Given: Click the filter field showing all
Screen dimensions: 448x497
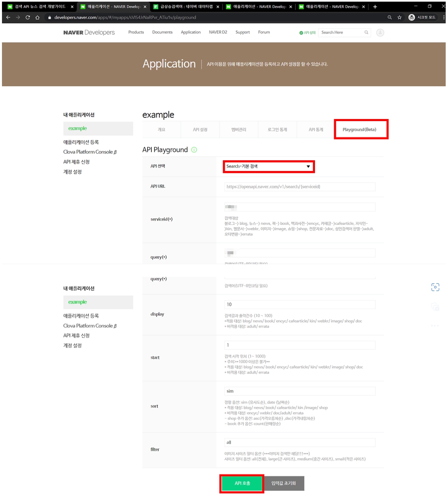Looking at the screenshot, I should [300, 443].
